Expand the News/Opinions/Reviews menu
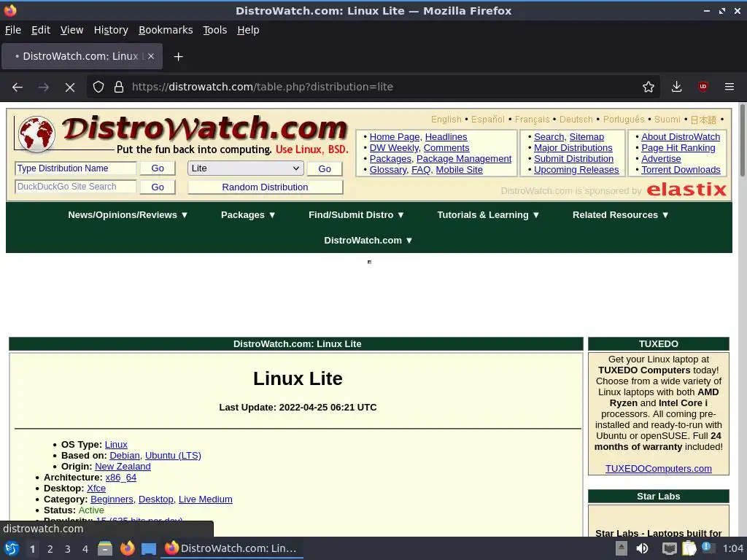 128,215
